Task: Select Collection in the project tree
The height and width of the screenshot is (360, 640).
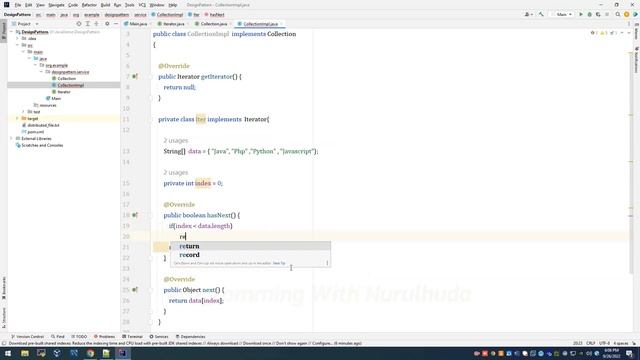Action: pos(66,78)
